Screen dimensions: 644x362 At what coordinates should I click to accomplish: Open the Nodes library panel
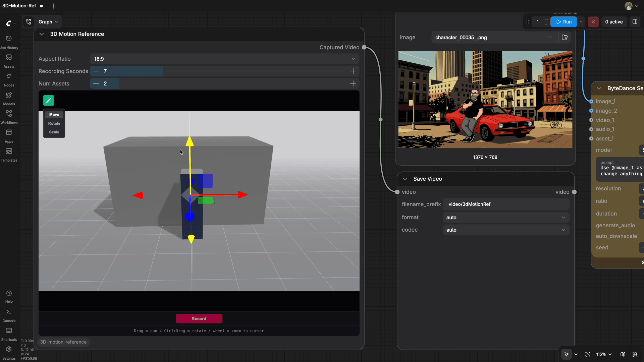click(9, 80)
